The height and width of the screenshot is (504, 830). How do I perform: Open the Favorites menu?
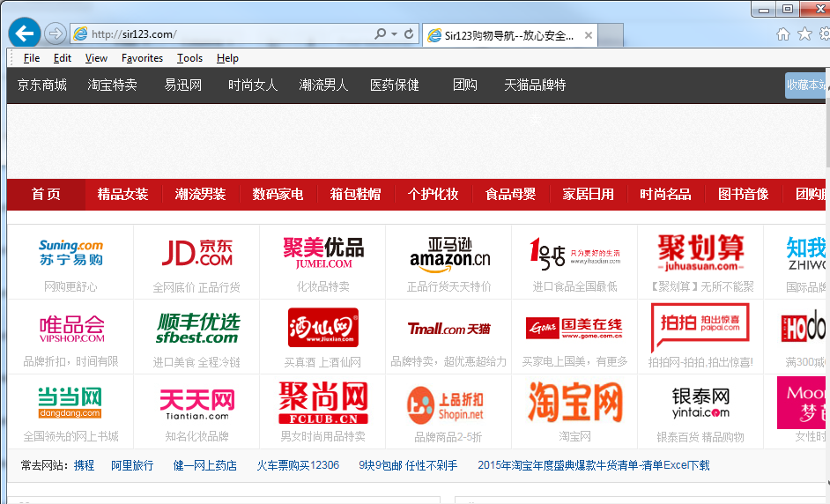click(x=142, y=58)
